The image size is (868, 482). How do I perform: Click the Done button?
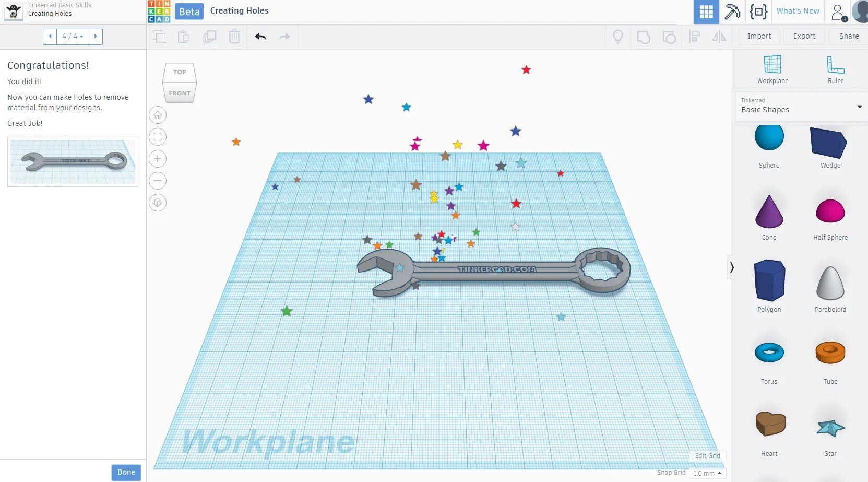pyautogui.click(x=126, y=472)
